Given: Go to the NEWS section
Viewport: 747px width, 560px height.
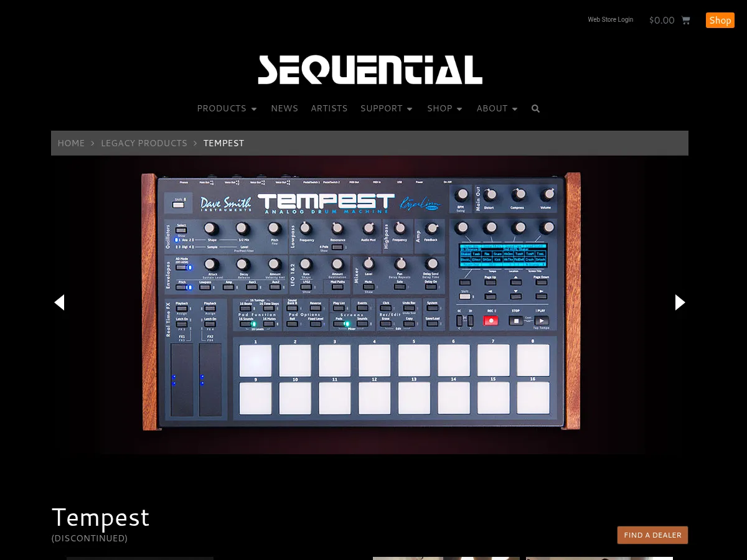Looking at the screenshot, I should tap(284, 108).
